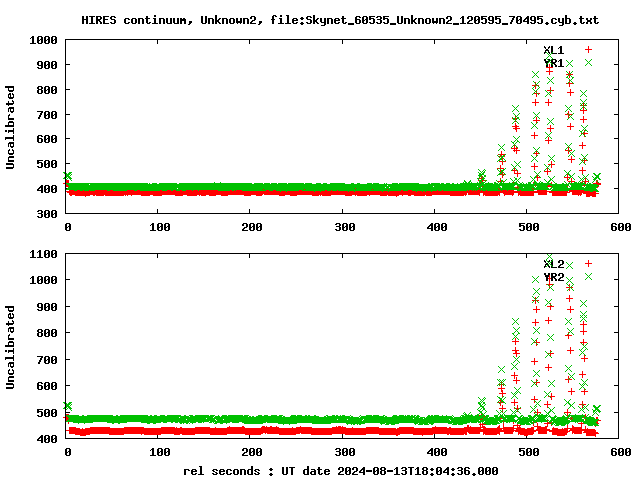Click the 500 x-axis tick under the XL1/YR1 plot
The image size is (640, 480).
pyautogui.click(x=529, y=227)
